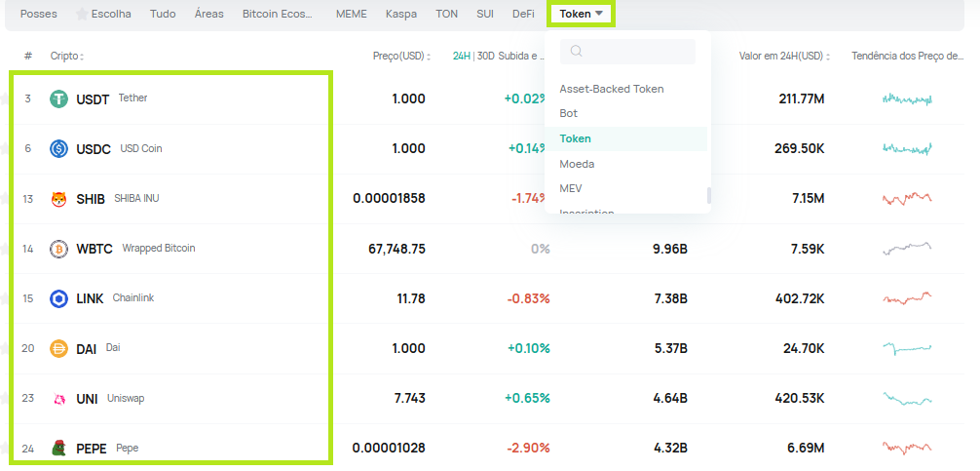This screenshot has width=980, height=471.
Task: Select the TON tab
Action: point(446,14)
